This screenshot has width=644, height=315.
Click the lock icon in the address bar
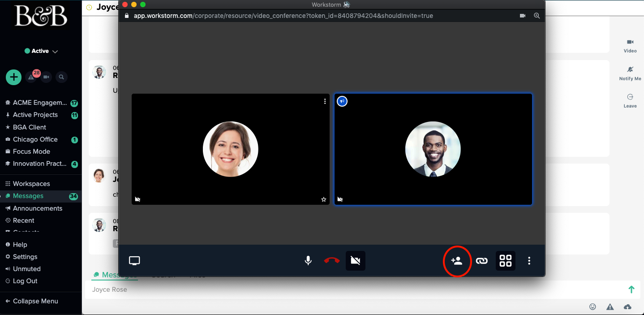pyautogui.click(x=127, y=16)
